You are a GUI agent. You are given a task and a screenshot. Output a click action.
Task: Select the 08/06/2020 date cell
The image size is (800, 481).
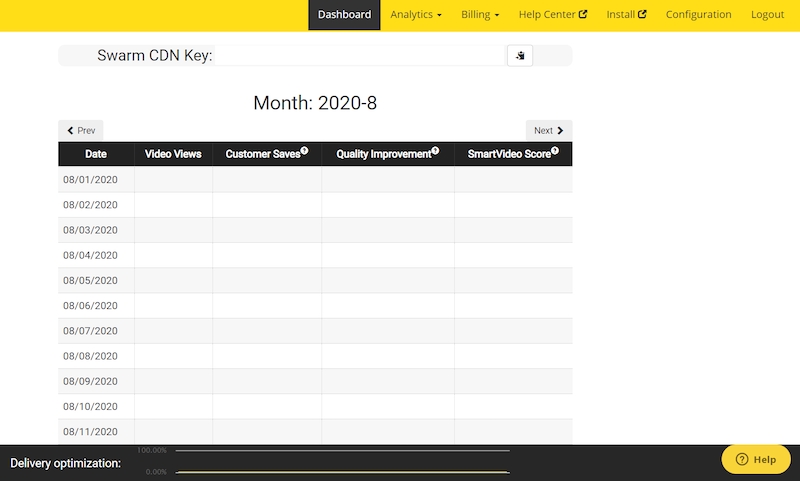click(x=90, y=306)
